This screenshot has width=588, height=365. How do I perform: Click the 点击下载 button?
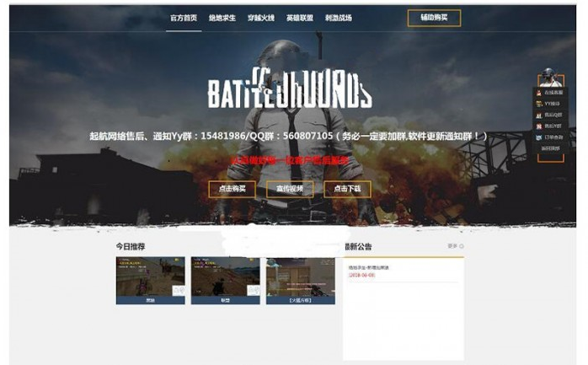347,189
